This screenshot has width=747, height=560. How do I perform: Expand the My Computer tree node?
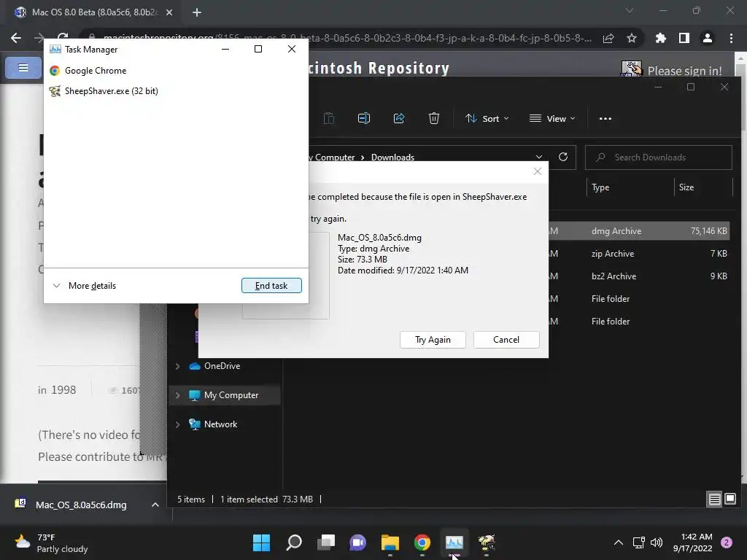pyautogui.click(x=178, y=395)
